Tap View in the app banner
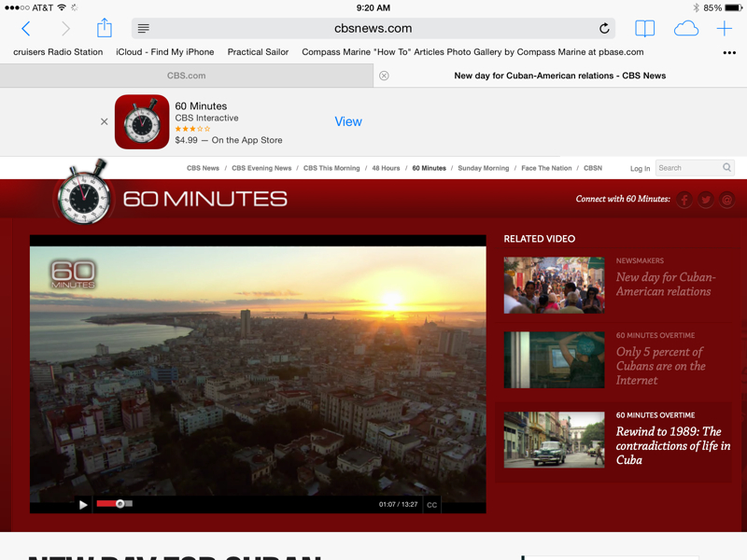This screenshot has height=560, width=747. coord(348,122)
